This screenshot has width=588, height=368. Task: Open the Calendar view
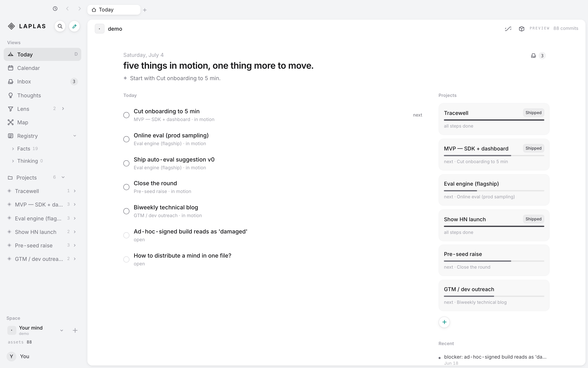[42, 68]
